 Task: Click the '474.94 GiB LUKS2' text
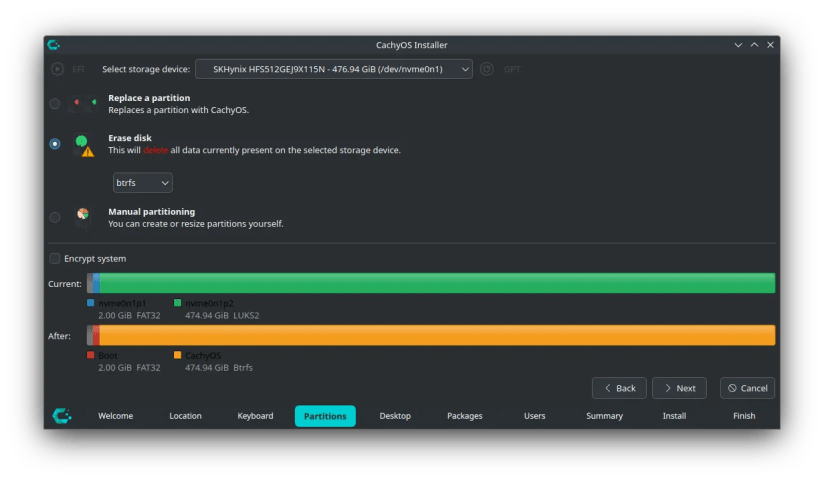[222, 315]
